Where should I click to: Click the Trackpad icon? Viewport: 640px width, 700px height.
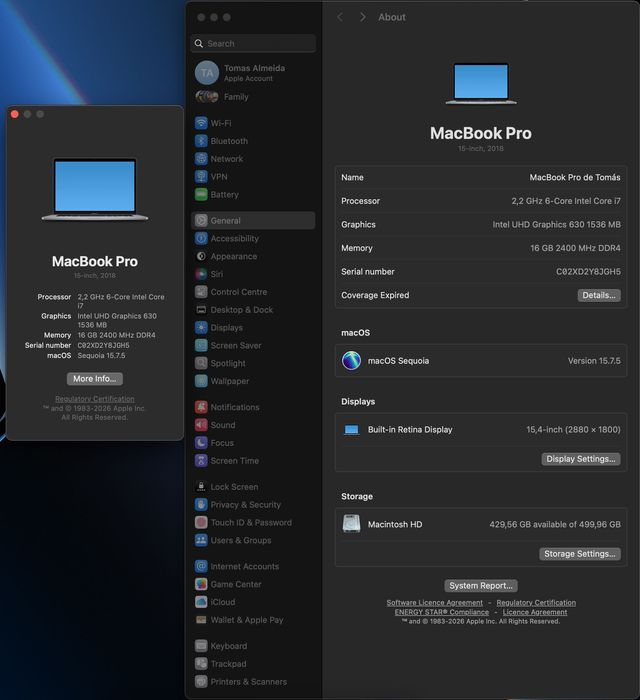tap(201, 663)
